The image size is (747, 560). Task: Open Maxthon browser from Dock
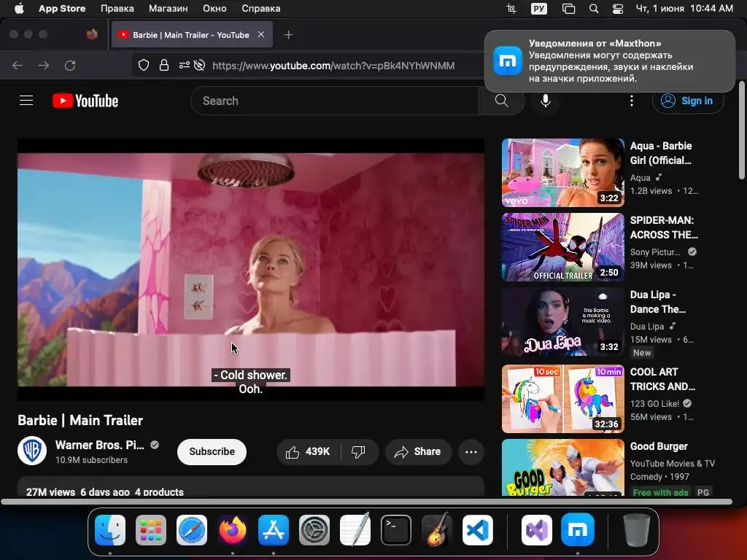(578, 529)
